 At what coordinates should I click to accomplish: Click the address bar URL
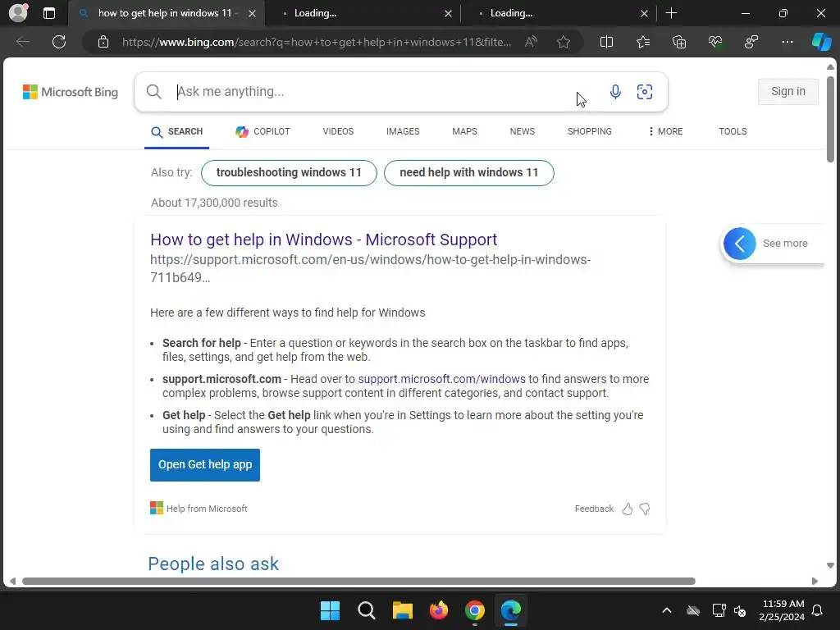(316, 42)
